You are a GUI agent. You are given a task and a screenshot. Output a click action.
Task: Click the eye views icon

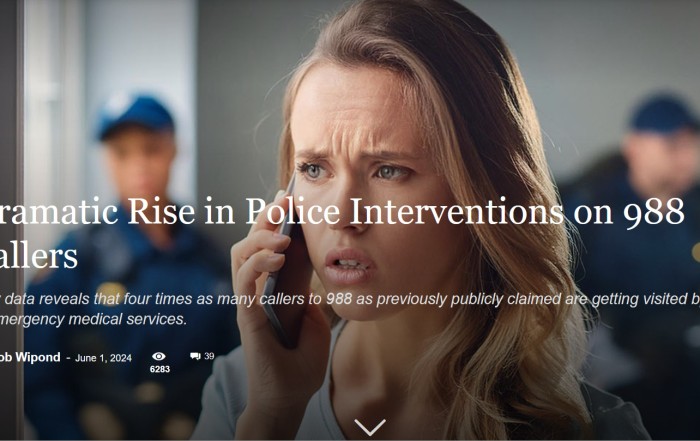click(158, 356)
